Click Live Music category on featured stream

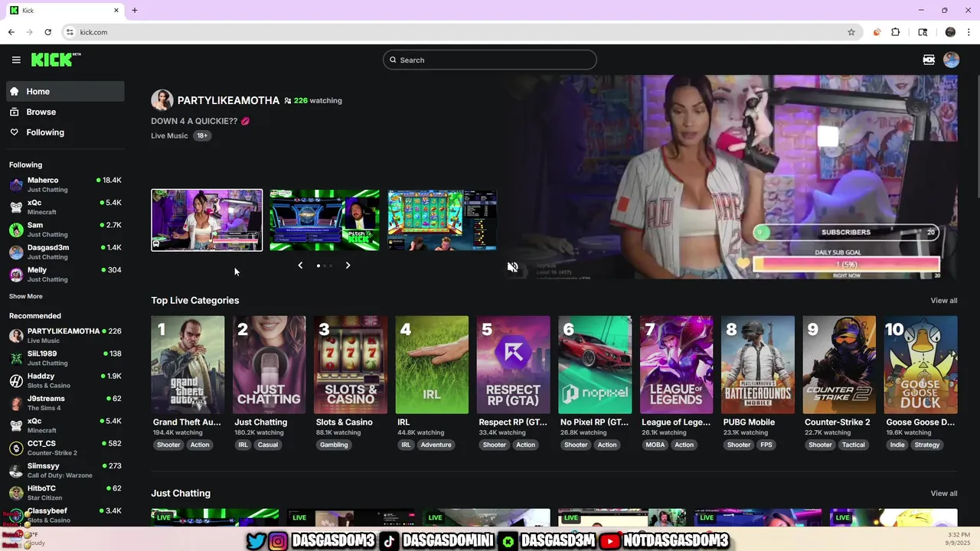[x=169, y=135]
